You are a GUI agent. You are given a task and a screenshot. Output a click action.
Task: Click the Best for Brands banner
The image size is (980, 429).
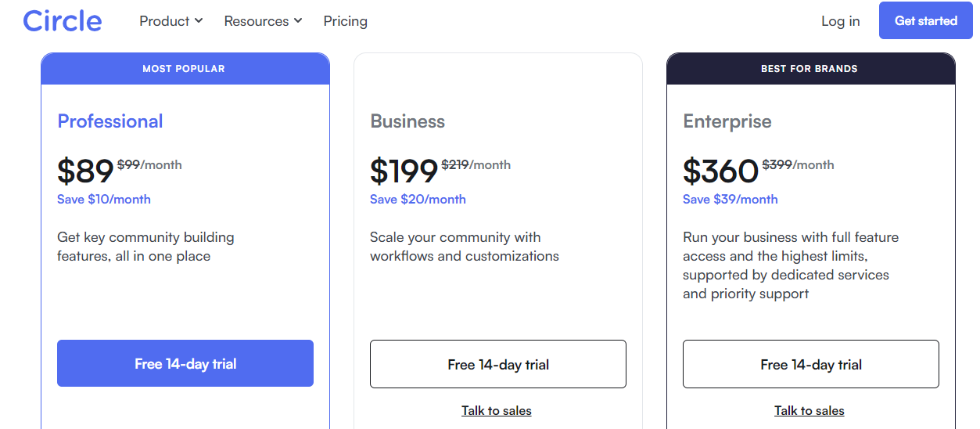click(x=811, y=69)
